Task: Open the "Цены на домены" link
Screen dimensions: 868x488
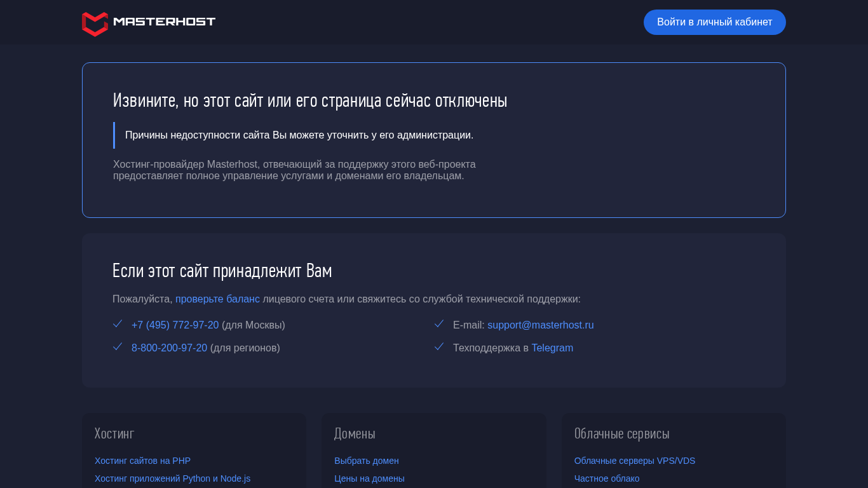Action: pyautogui.click(x=369, y=478)
